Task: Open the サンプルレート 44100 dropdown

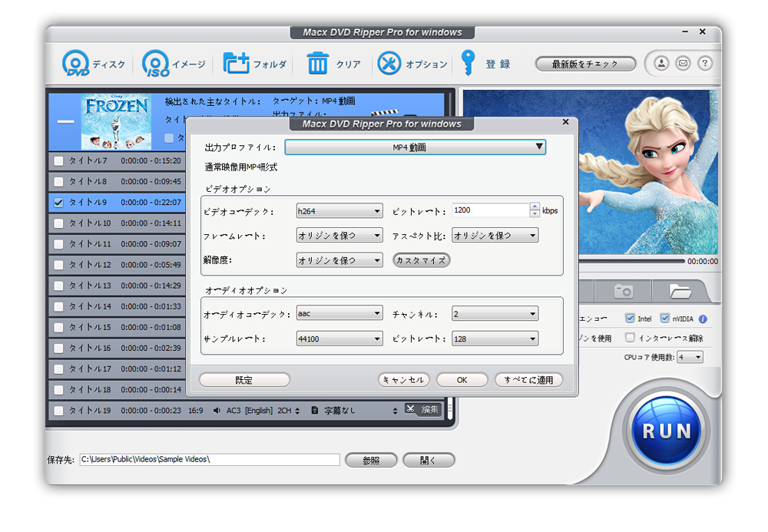Action: pos(339,339)
